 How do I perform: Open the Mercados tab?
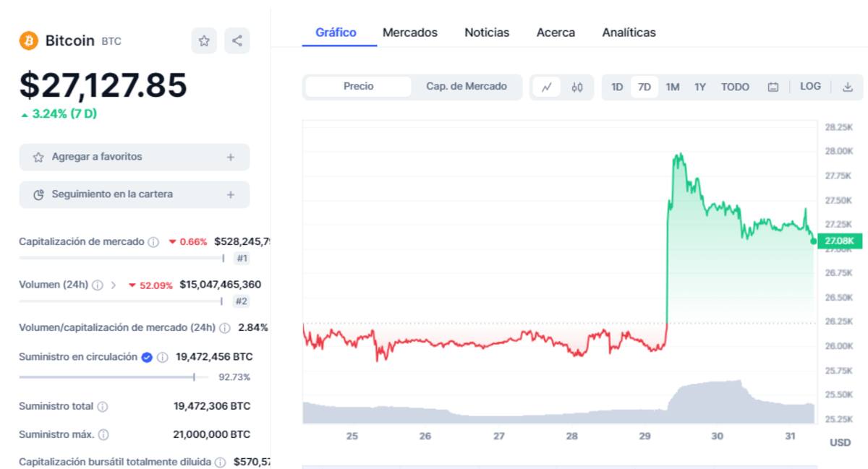(x=409, y=33)
